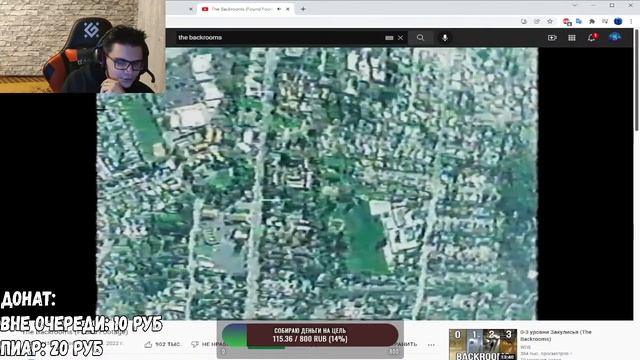Open the '0-3 уровни Закулисья' recommended video thumbnail
The height and width of the screenshot is (360, 640).
pyautogui.click(x=482, y=344)
